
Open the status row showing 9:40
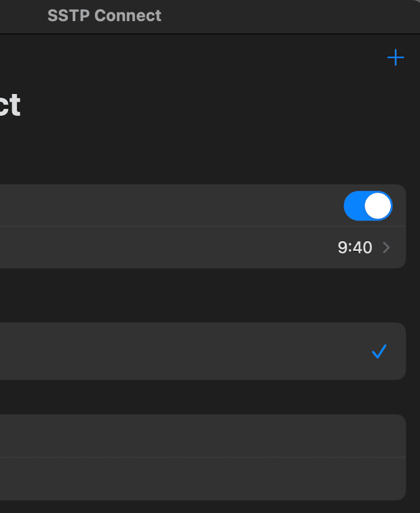tap(186, 248)
